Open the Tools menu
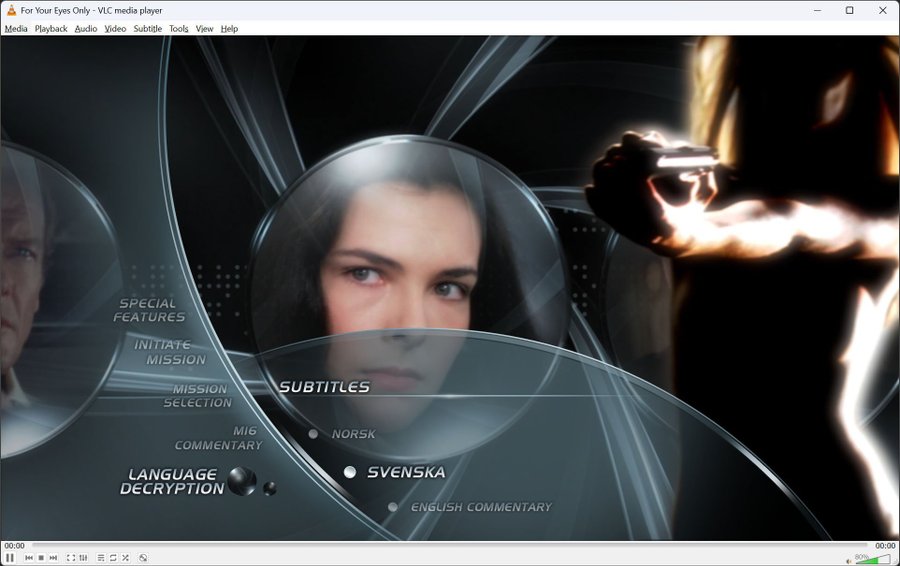This screenshot has height=566, width=900. tap(179, 29)
